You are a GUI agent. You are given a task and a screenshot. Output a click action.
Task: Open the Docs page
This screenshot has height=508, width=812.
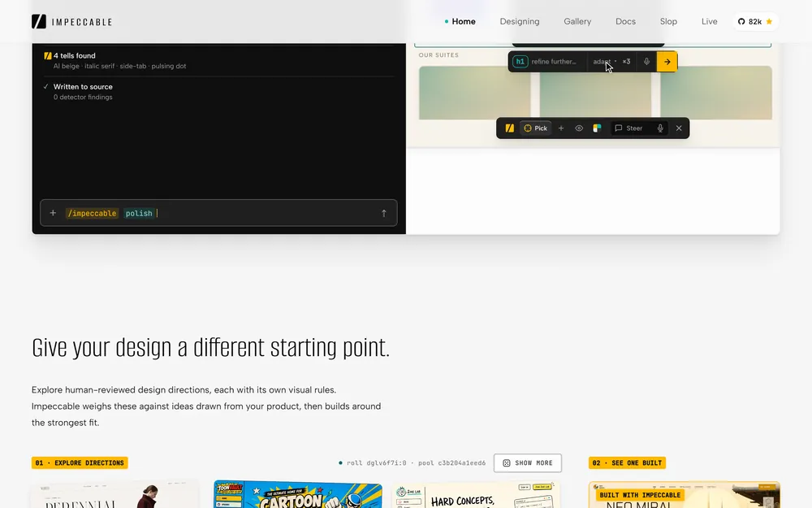click(625, 22)
